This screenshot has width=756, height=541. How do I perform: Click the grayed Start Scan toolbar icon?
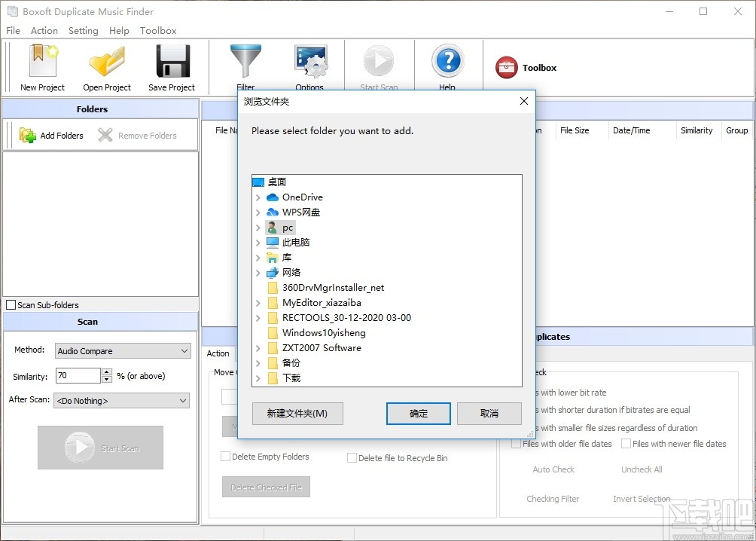[379, 60]
